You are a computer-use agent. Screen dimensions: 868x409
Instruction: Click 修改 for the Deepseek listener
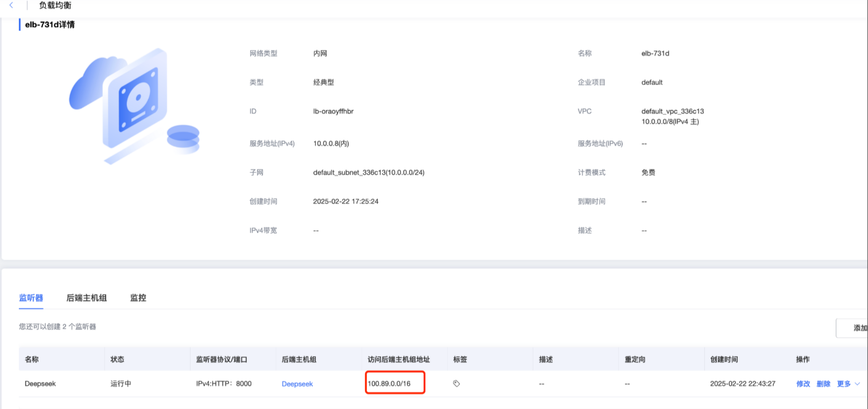803,384
